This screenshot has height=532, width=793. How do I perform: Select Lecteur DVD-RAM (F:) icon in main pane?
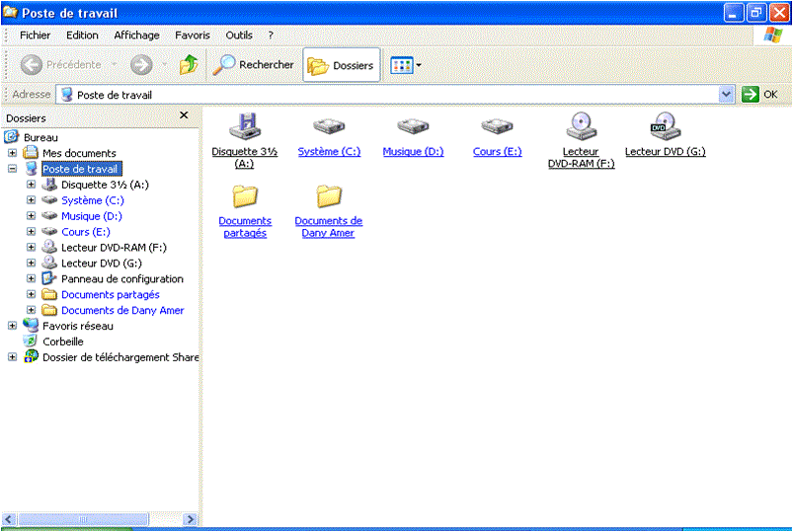pyautogui.click(x=581, y=126)
